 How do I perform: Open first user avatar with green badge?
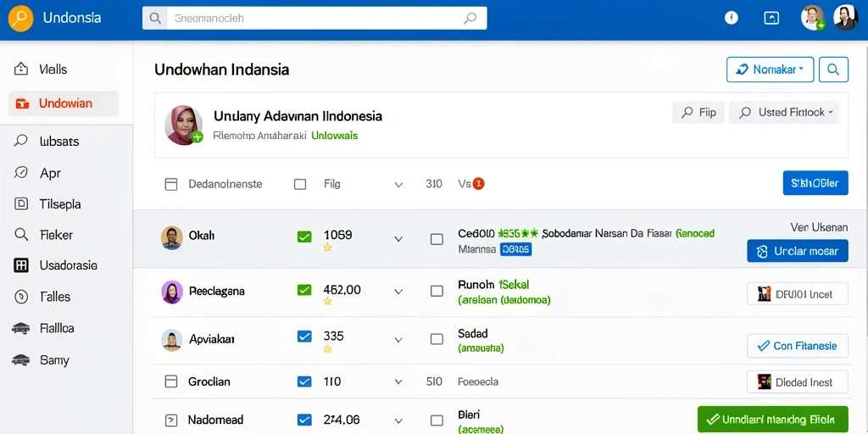[x=813, y=18]
